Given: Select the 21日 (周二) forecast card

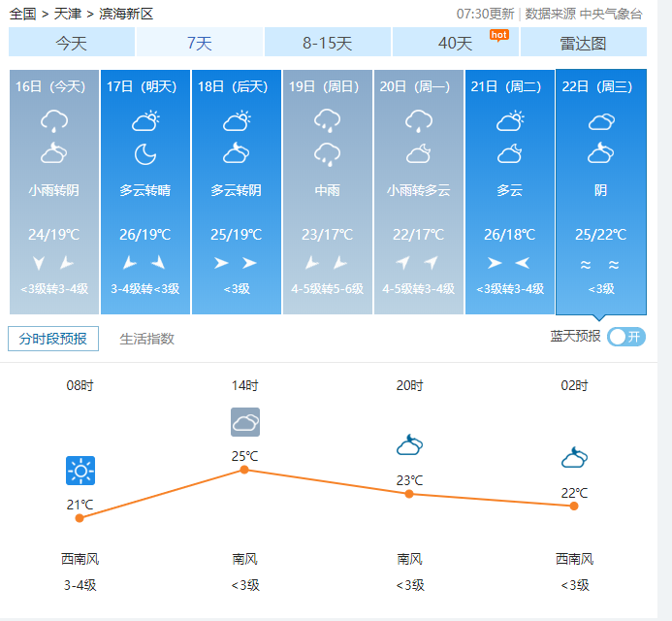Looking at the screenshot, I should pyautogui.click(x=510, y=192).
